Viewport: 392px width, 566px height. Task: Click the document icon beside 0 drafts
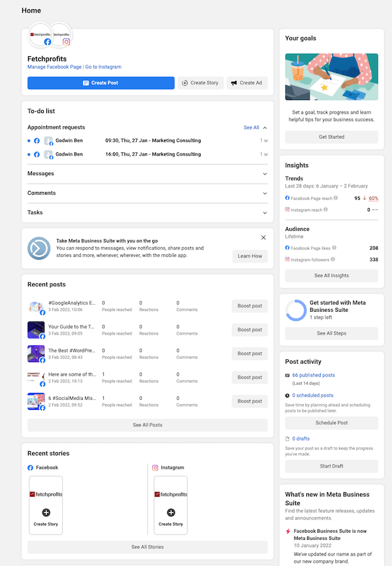coord(287,439)
